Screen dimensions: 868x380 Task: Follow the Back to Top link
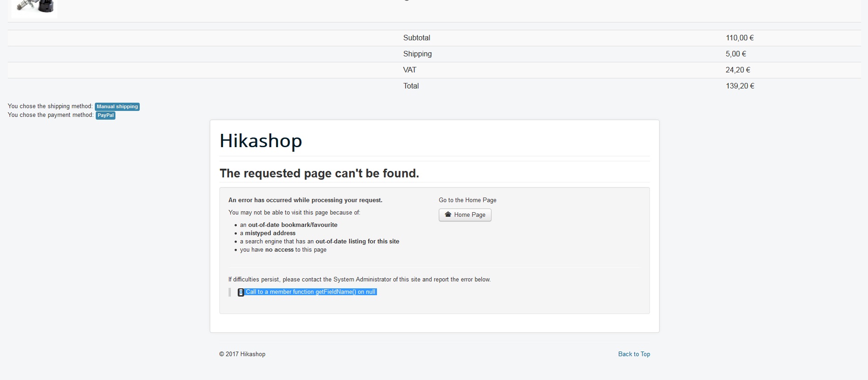click(634, 354)
